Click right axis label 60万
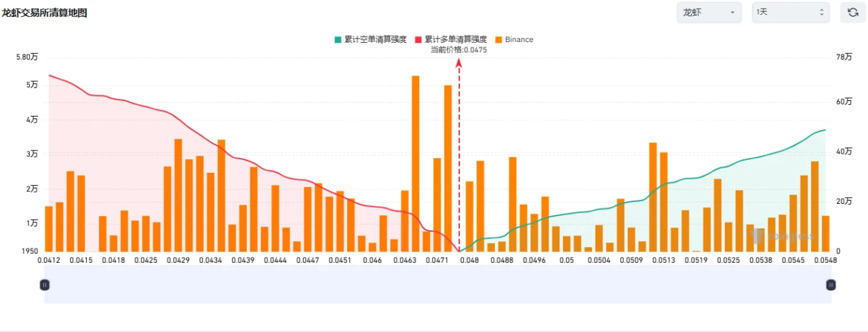This screenshot has width=868, height=332. click(844, 102)
